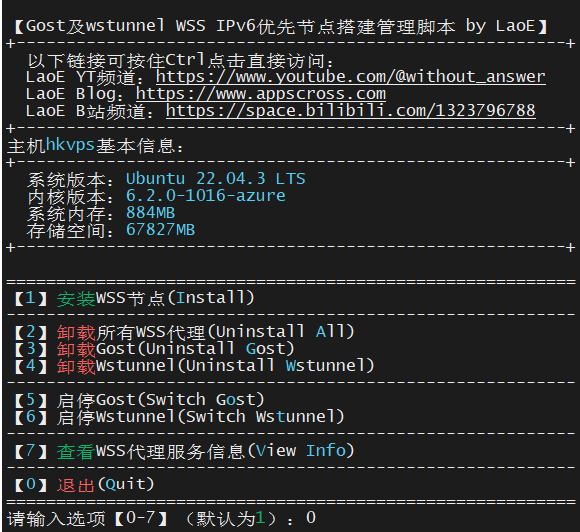Select menu option 1 Install WSS node

tap(134, 298)
